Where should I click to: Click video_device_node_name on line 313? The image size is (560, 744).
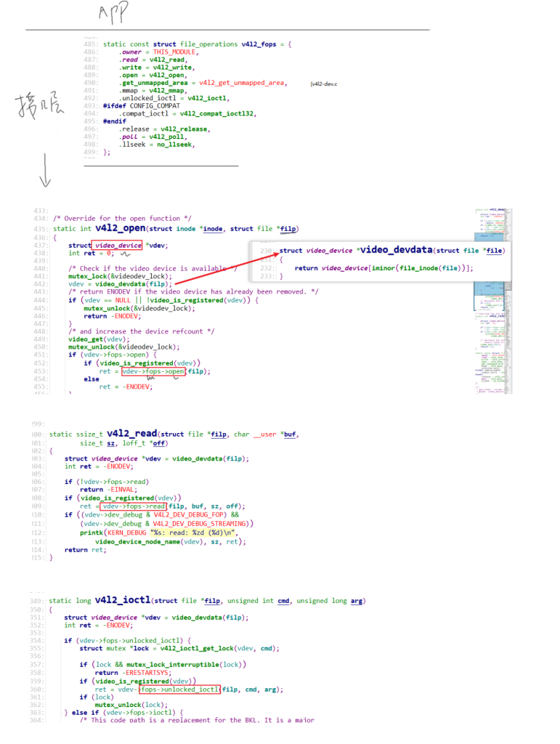(138, 541)
